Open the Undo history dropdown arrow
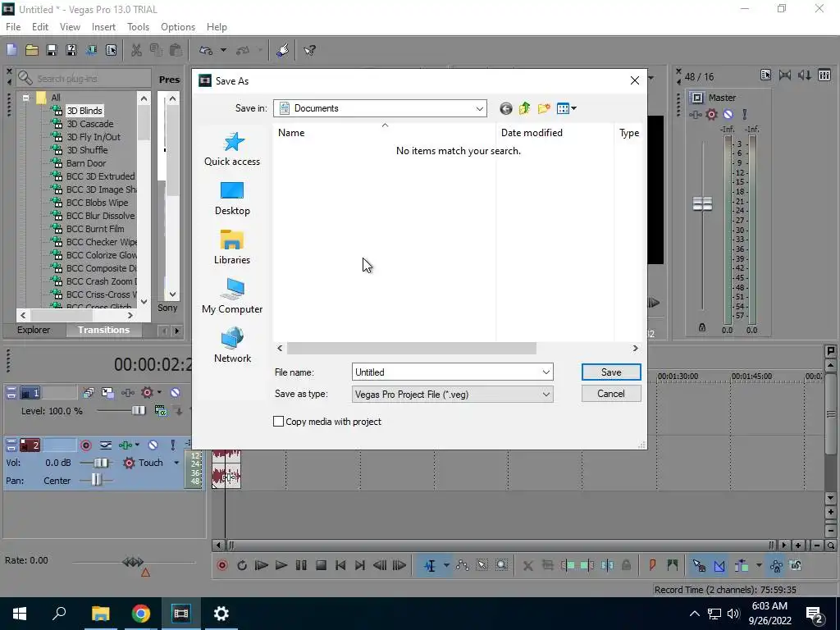This screenshot has width=840, height=630. (x=223, y=50)
